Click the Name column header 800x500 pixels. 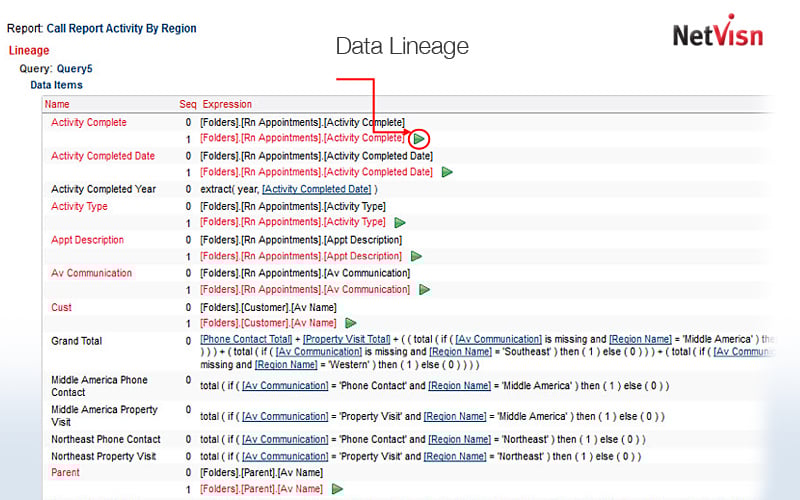click(57, 104)
